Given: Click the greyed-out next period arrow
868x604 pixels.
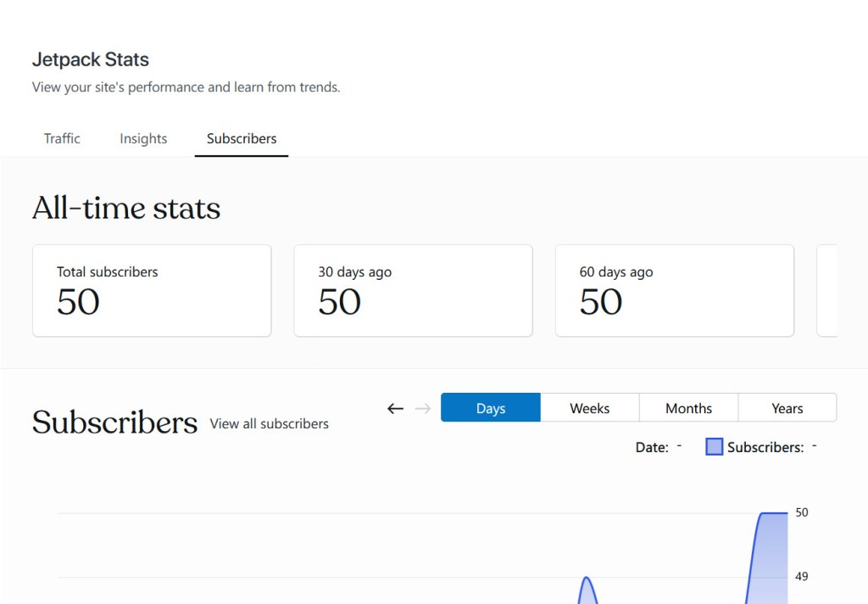Looking at the screenshot, I should 422,408.
